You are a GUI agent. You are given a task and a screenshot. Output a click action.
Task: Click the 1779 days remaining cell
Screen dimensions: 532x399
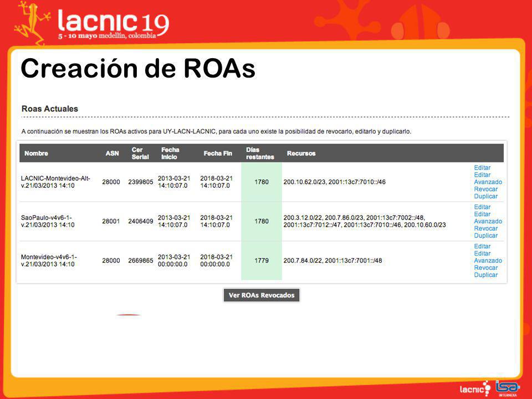point(262,260)
